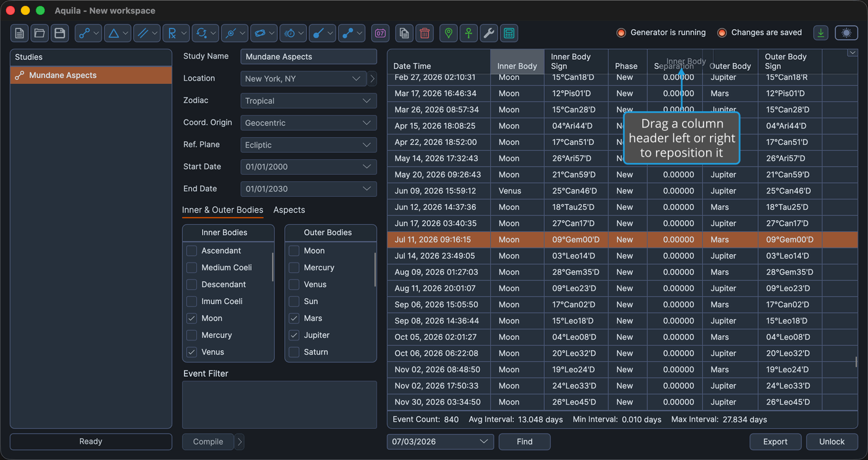Click inside the Event Filter text area

(x=280, y=405)
